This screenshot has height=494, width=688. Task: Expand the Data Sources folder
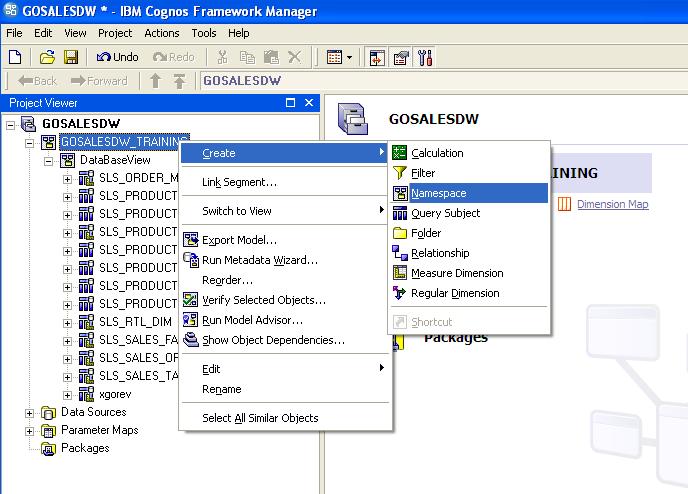(x=29, y=413)
